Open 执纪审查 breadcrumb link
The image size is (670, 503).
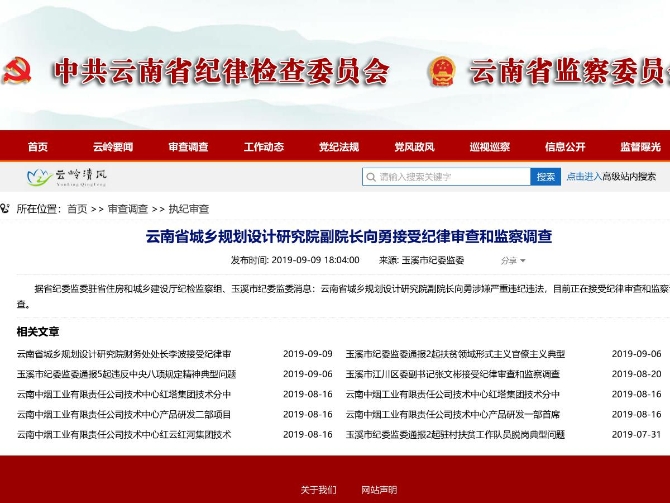[x=189, y=209]
